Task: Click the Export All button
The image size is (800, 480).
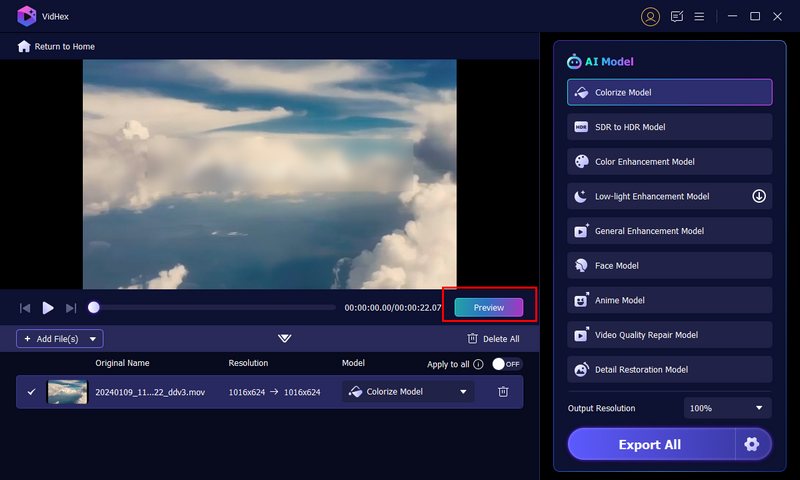Action: point(650,444)
